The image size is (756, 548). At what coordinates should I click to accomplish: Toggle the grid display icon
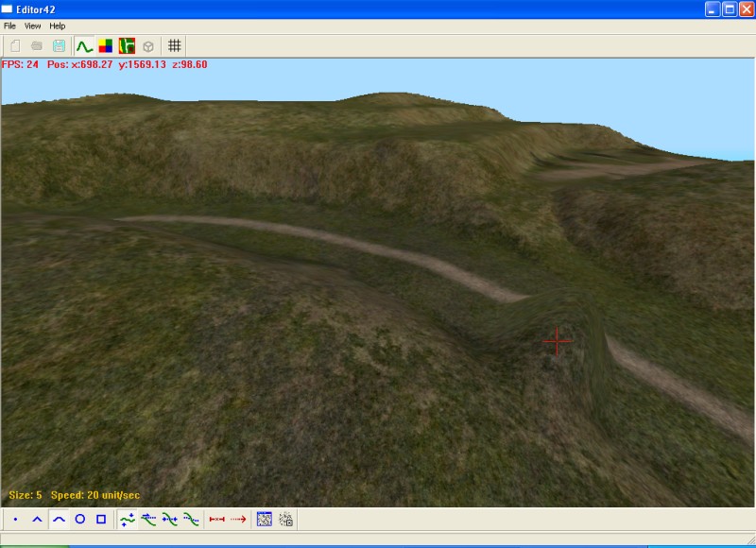[x=175, y=45]
